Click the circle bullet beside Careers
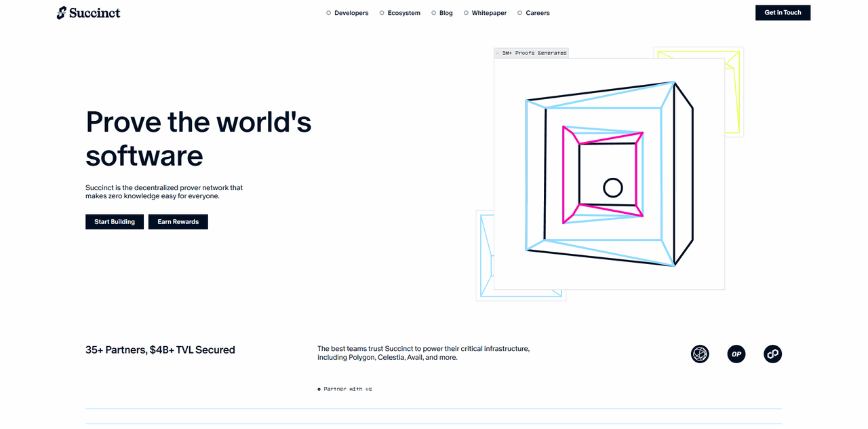868x429 pixels. pyautogui.click(x=520, y=13)
